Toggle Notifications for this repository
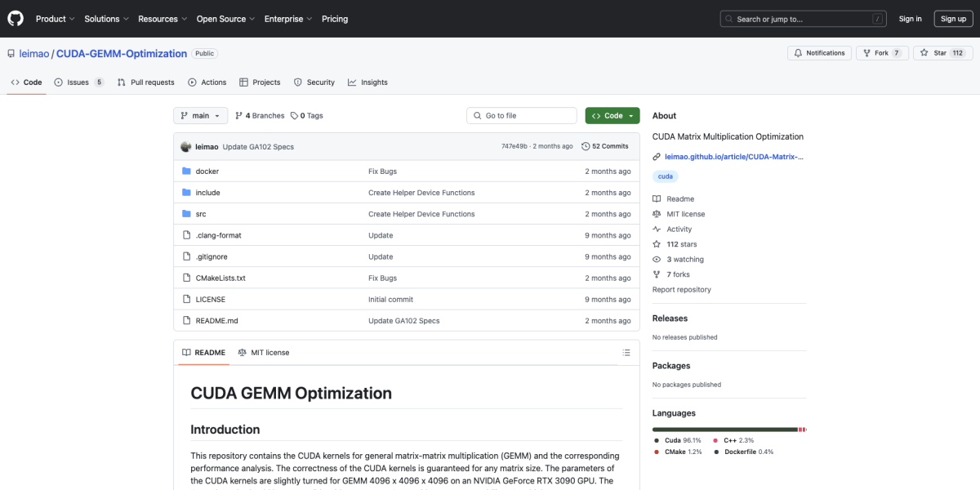The height and width of the screenshot is (490, 980). [x=819, y=53]
